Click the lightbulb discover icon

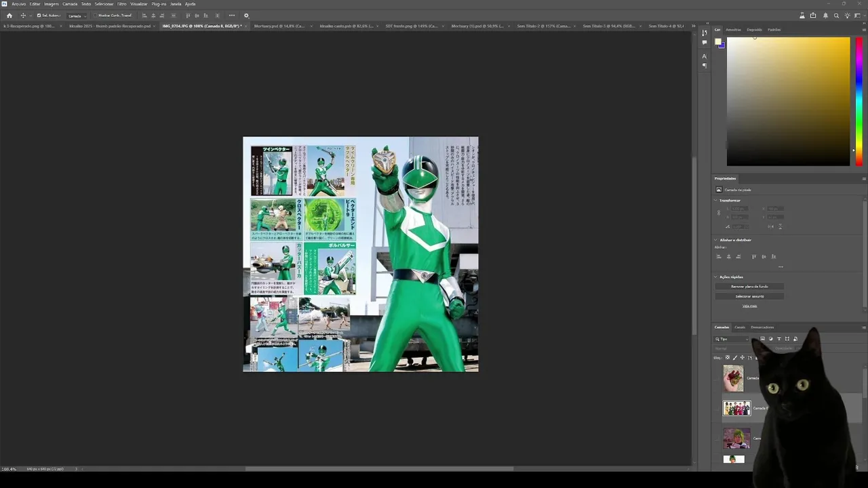click(x=848, y=16)
